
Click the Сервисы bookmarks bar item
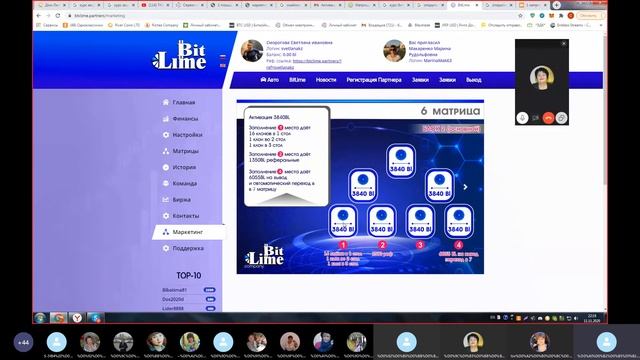coord(47,25)
